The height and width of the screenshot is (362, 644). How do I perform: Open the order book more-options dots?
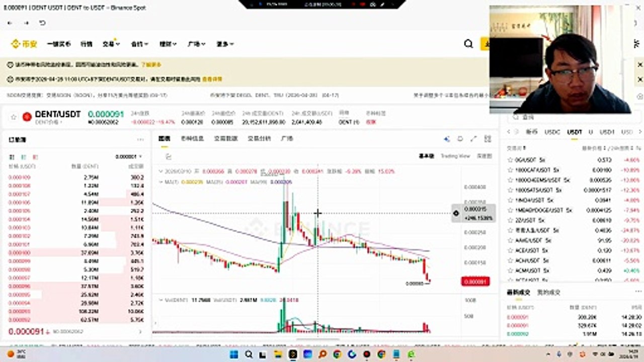click(140, 140)
